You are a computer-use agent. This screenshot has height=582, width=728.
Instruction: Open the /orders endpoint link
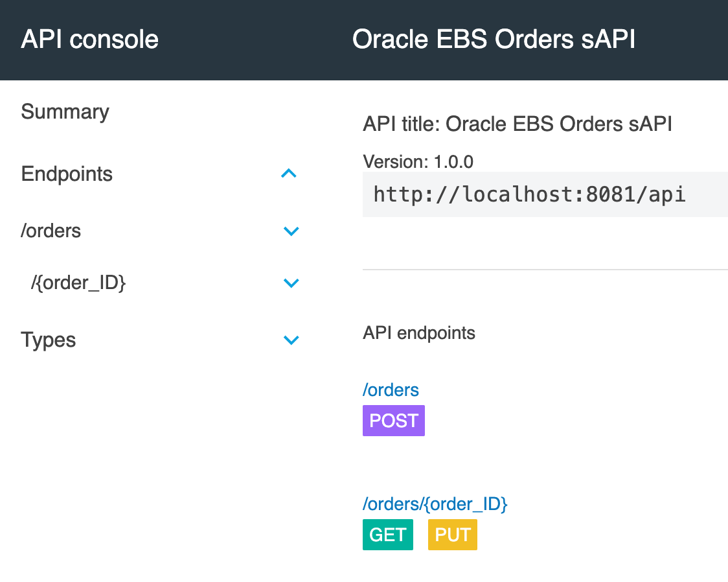(x=391, y=390)
